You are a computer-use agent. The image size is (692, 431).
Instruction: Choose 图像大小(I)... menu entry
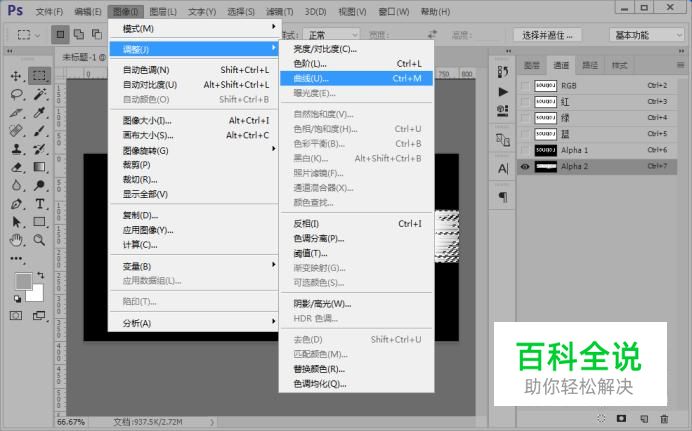point(193,120)
